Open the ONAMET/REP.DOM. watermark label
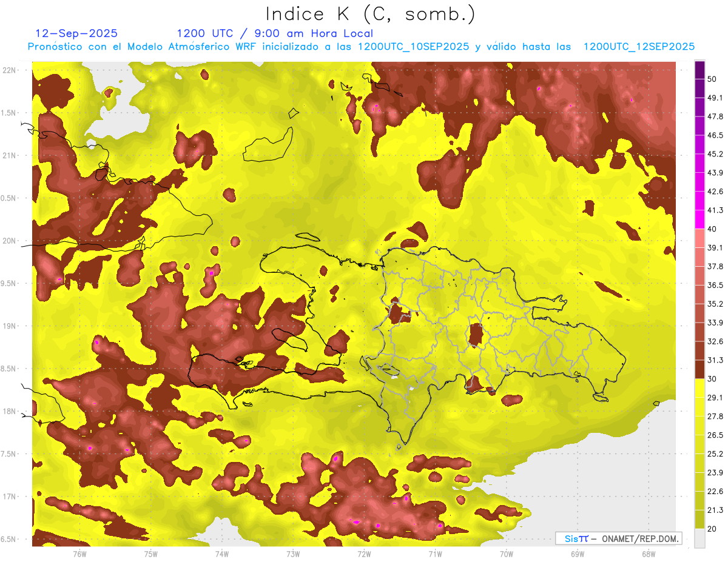Image resolution: width=728 pixels, height=562 pixels. [618, 538]
